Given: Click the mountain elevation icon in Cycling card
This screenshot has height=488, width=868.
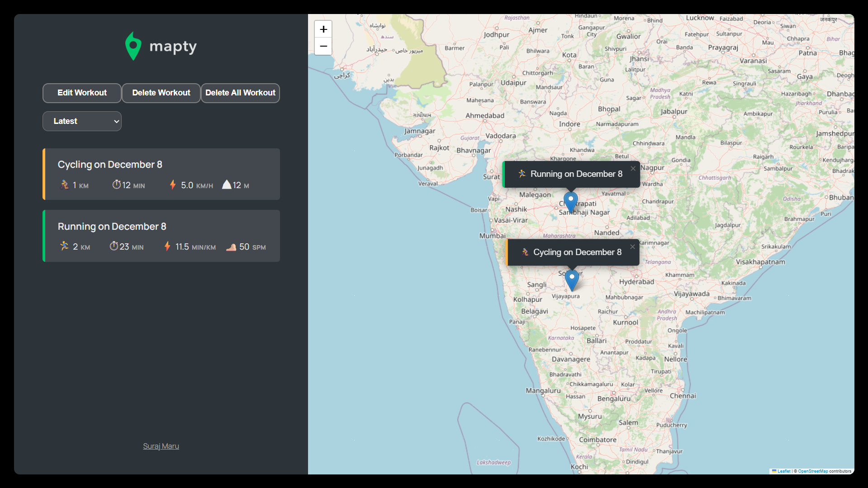Looking at the screenshot, I should pos(227,185).
